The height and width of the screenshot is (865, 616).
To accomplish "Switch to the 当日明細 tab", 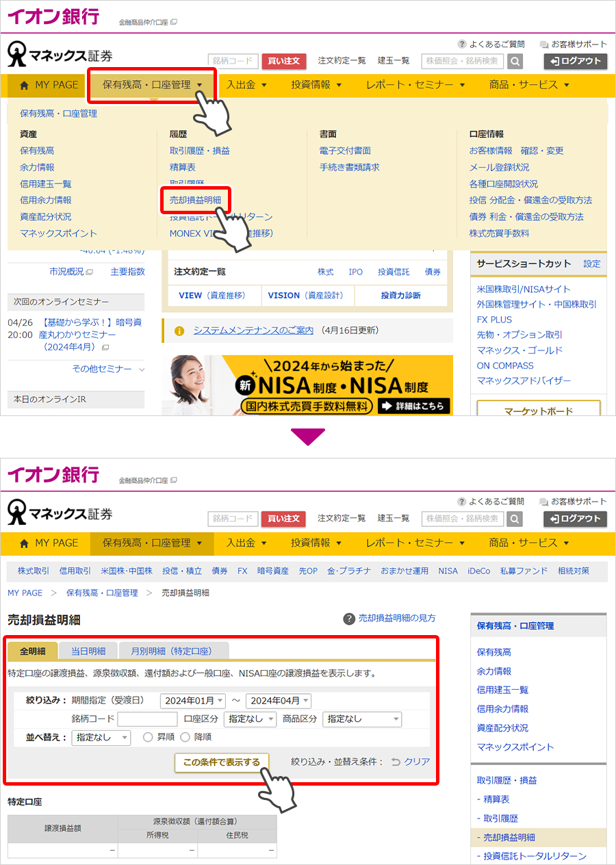I will click(x=88, y=651).
